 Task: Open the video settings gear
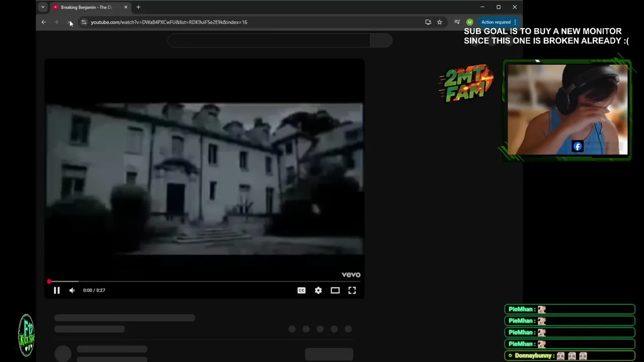tap(318, 290)
